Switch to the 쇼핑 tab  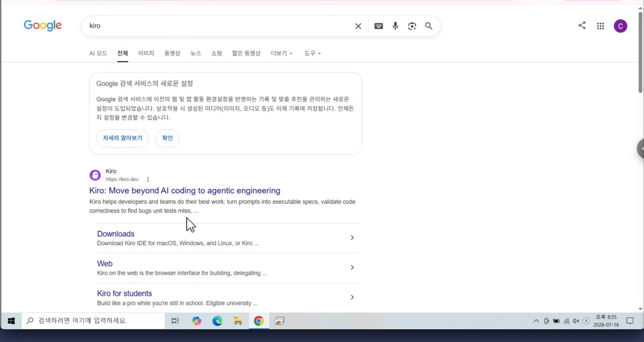coord(216,53)
